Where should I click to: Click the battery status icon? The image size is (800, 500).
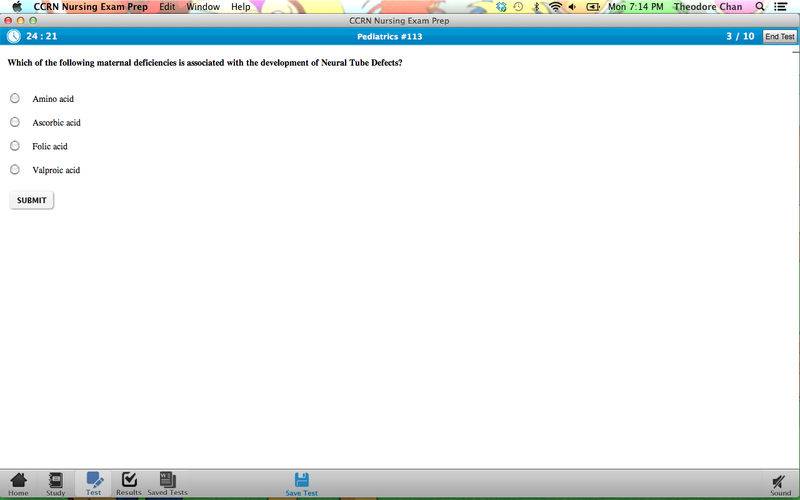click(592, 7)
